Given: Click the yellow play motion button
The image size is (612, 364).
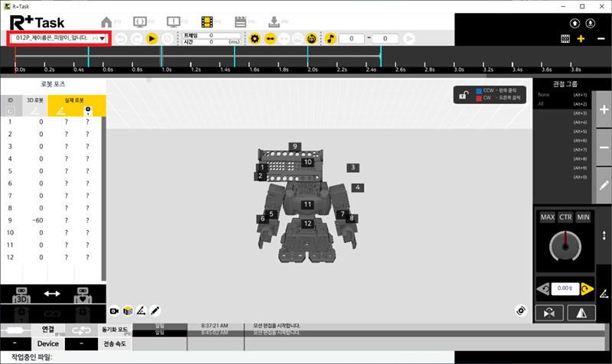Looking at the screenshot, I should click(151, 37).
